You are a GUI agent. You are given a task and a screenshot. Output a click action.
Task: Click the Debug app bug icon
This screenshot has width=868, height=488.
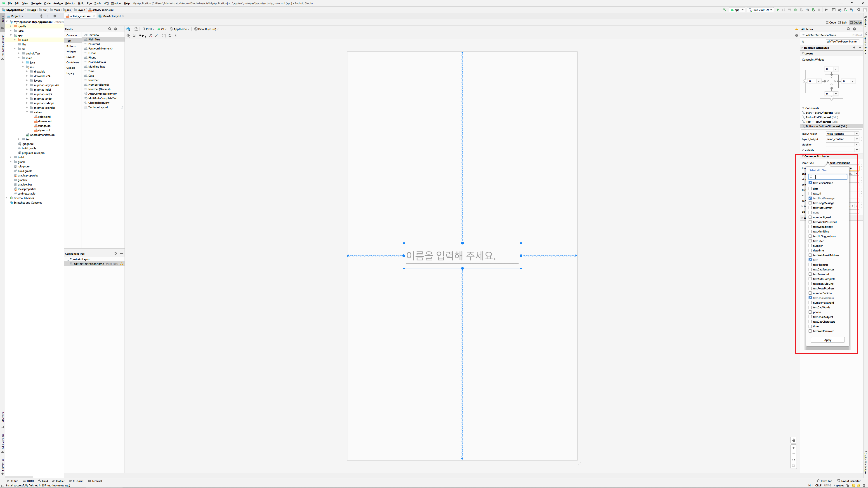pyautogui.click(x=795, y=10)
